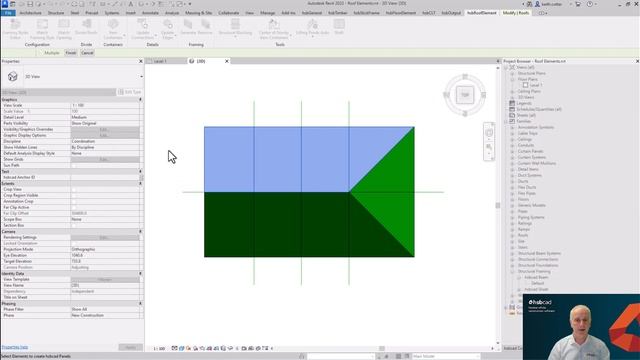Click the navigation wheel icon beside the view
The width and height of the screenshot is (640, 360).
[x=489, y=133]
